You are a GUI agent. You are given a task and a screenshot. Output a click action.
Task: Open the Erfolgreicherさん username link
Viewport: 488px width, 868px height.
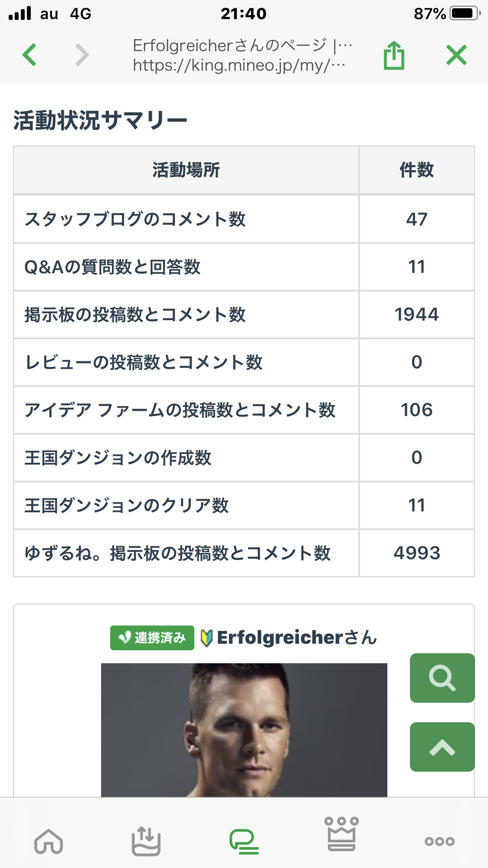point(297,638)
